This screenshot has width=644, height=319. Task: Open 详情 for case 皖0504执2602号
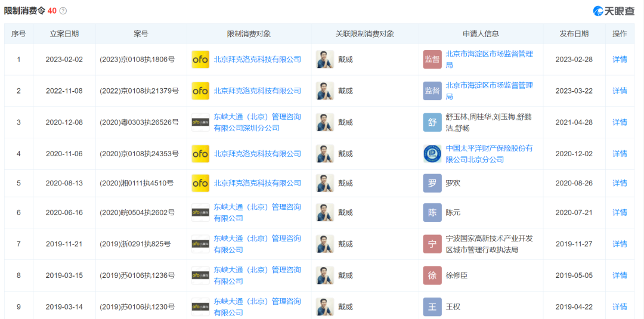[620, 212]
